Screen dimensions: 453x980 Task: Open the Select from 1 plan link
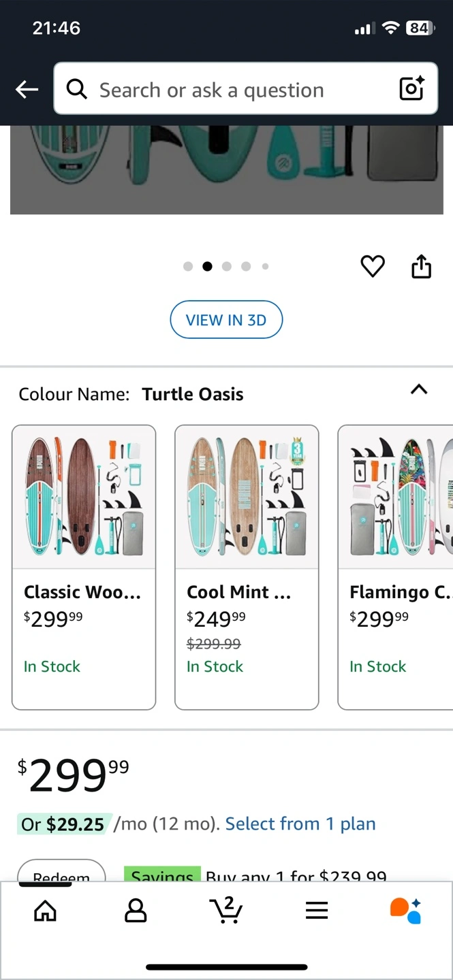pos(300,824)
